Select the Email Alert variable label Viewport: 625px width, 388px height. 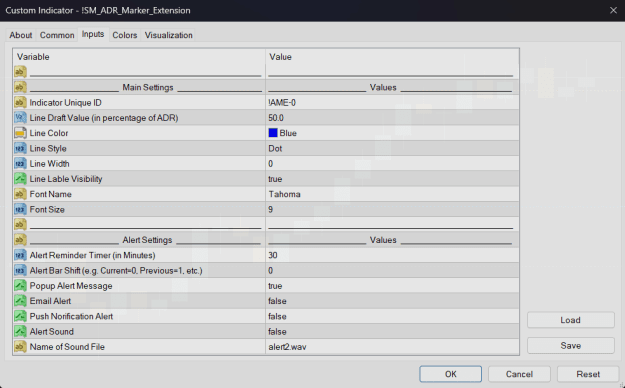[50, 301]
